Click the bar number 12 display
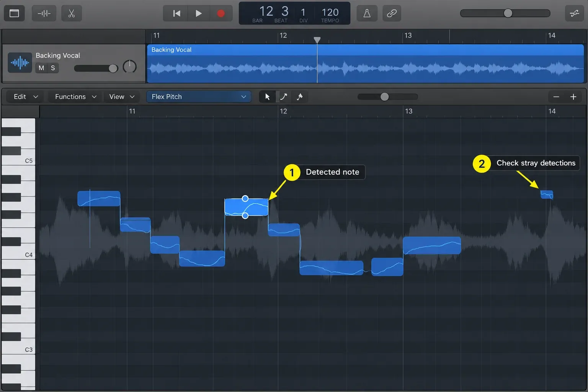588x392 pixels. click(x=266, y=11)
